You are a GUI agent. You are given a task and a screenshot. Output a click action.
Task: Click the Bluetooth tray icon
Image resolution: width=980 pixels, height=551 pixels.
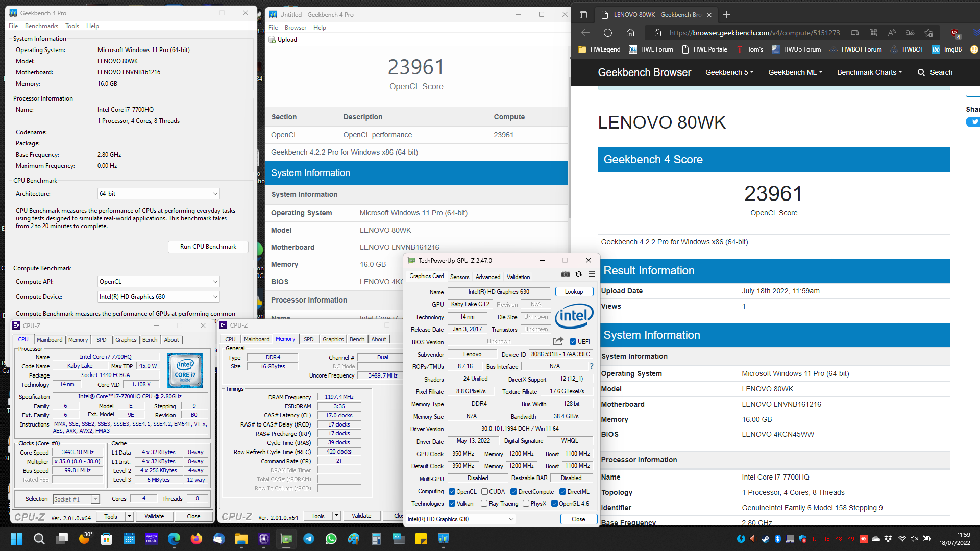click(x=778, y=539)
